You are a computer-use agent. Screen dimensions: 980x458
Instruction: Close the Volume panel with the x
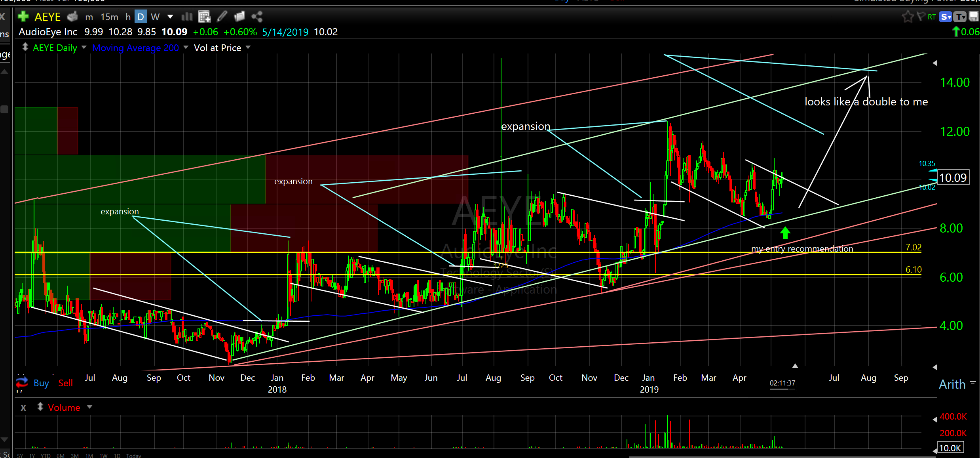pos(23,408)
